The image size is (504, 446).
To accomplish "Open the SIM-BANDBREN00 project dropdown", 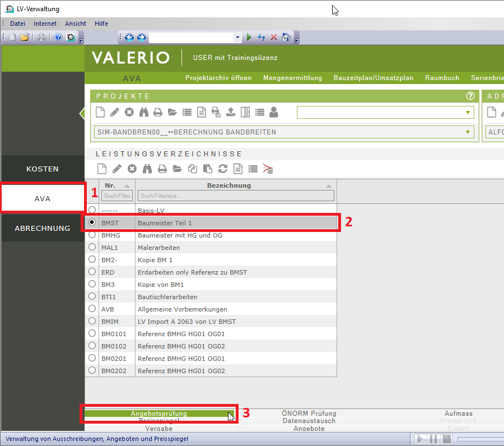I will tap(468, 132).
